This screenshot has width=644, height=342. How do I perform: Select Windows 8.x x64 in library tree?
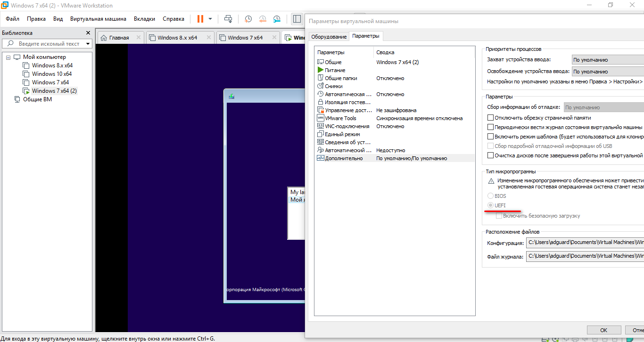click(x=52, y=65)
